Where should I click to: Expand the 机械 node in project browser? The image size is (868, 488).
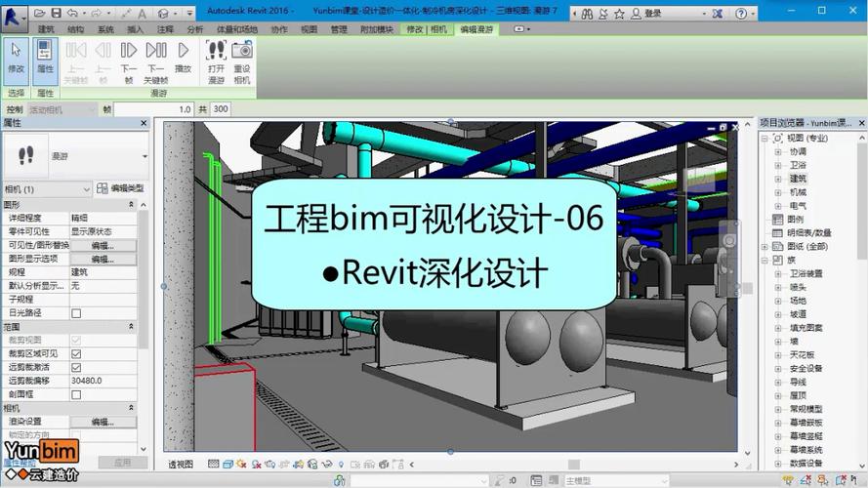pyautogui.click(x=778, y=192)
